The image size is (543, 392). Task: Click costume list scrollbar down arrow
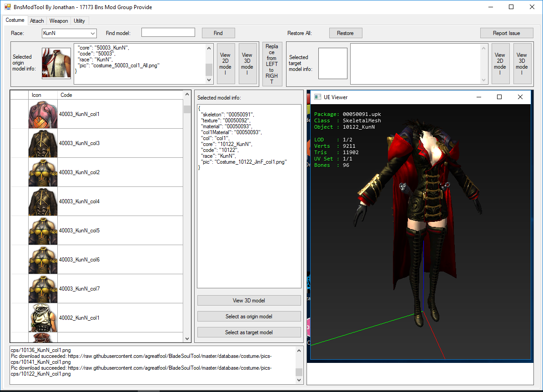187,339
